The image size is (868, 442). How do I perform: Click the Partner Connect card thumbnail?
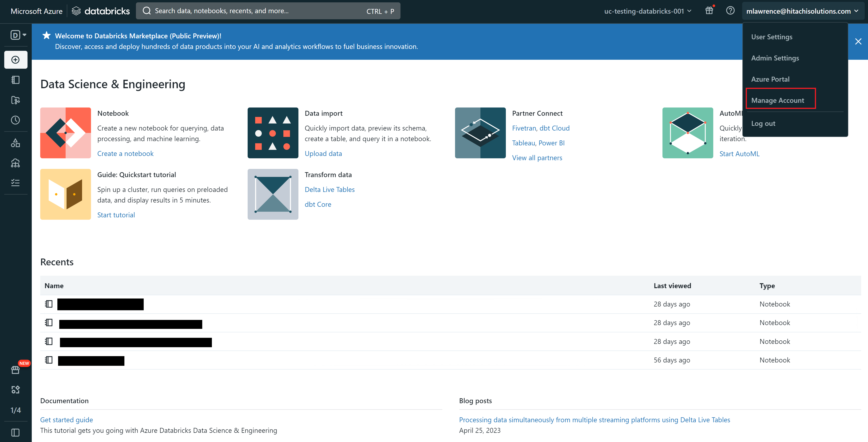click(480, 133)
